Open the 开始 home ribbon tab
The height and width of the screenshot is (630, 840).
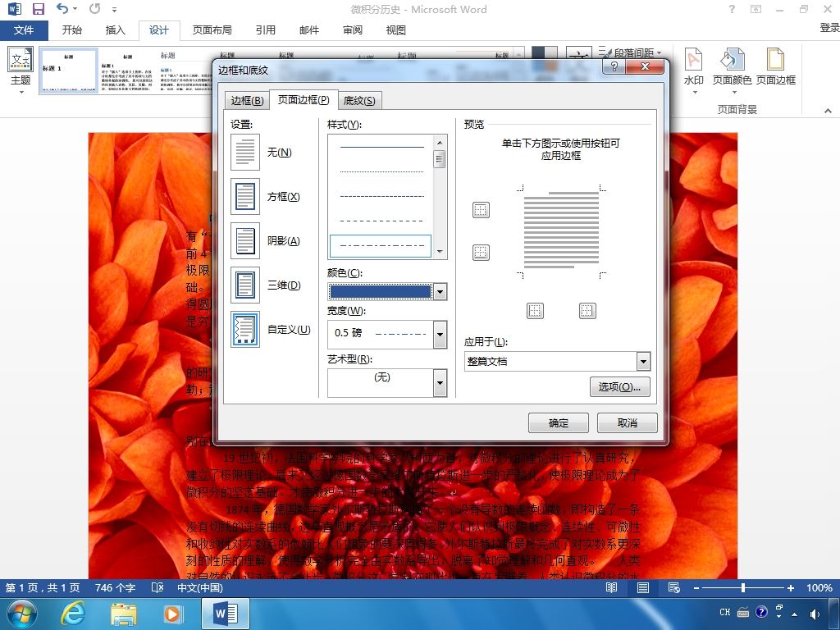72,30
